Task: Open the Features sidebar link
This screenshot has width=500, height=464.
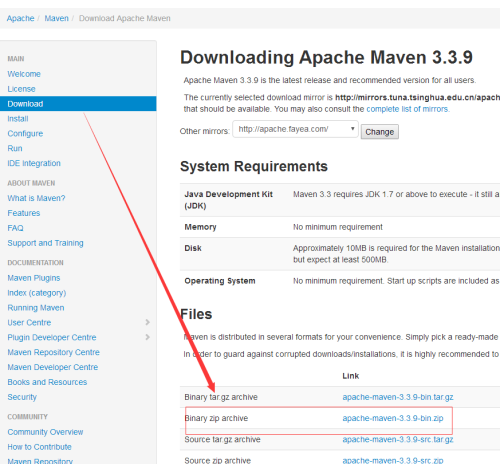Action: [24, 213]
